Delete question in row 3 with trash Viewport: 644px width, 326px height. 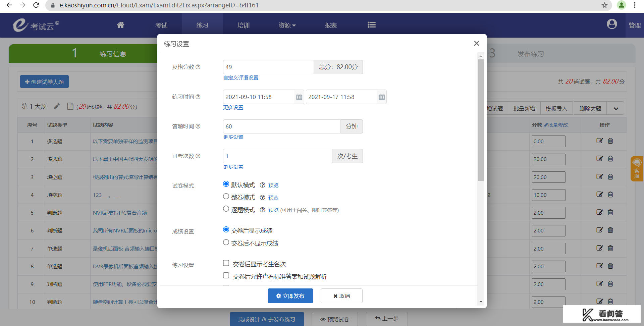610,177
